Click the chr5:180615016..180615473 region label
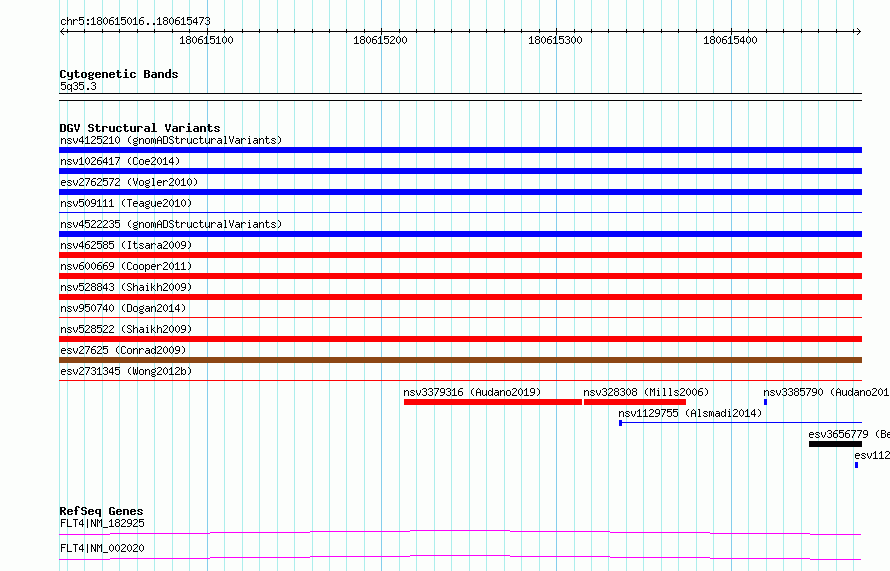 click(x=135, y=22)
